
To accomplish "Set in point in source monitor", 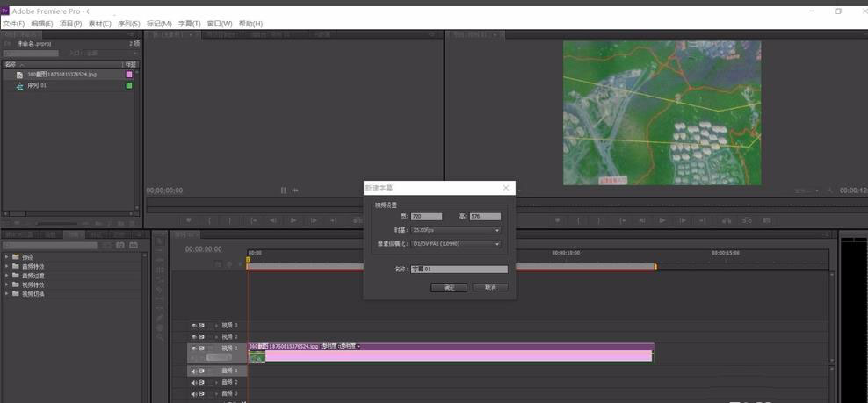I will [209, 220].
